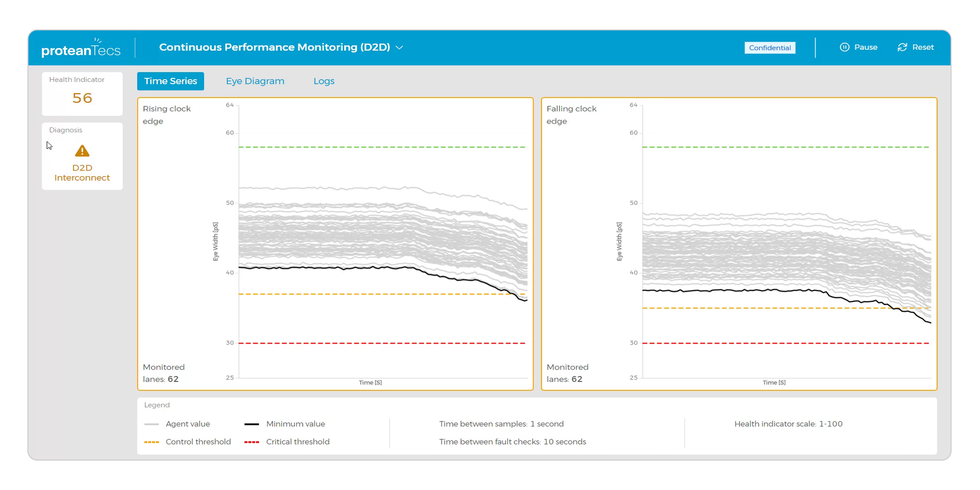Open the Logs tab
Viewport: 980px width, 490px height.
324,81
